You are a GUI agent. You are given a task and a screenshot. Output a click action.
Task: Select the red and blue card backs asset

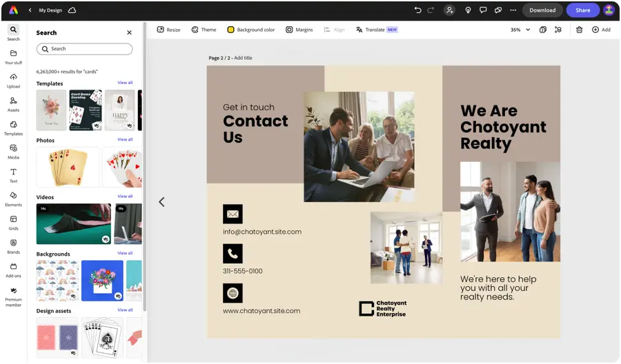coord(57,338)
